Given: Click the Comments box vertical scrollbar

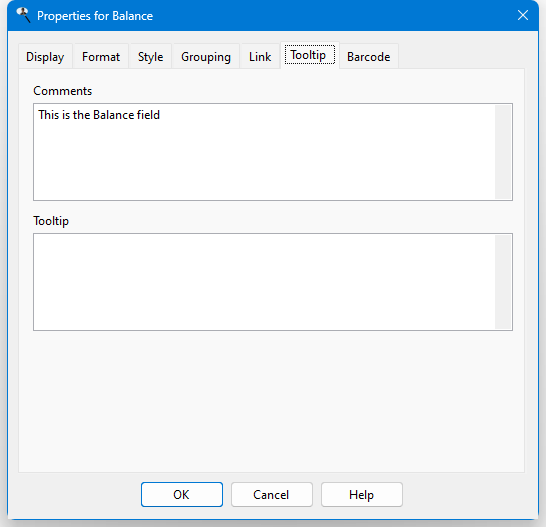Looking at the screenshot, I should (x=503, y=152).
